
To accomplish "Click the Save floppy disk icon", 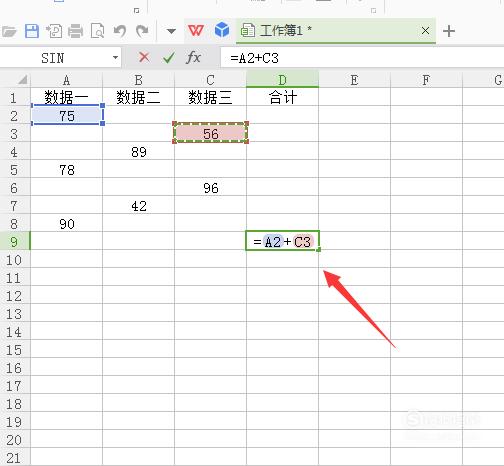I will point(32,31).
